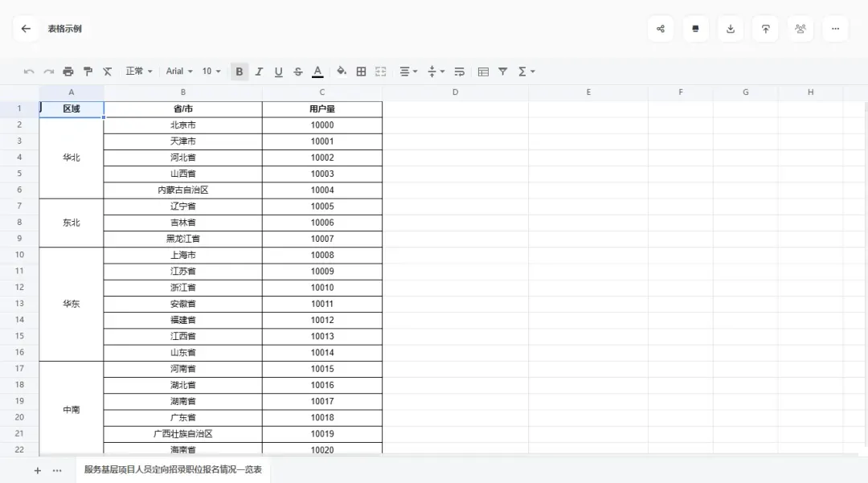Clear formatting
Screen dimensions: 868x483
108,72
